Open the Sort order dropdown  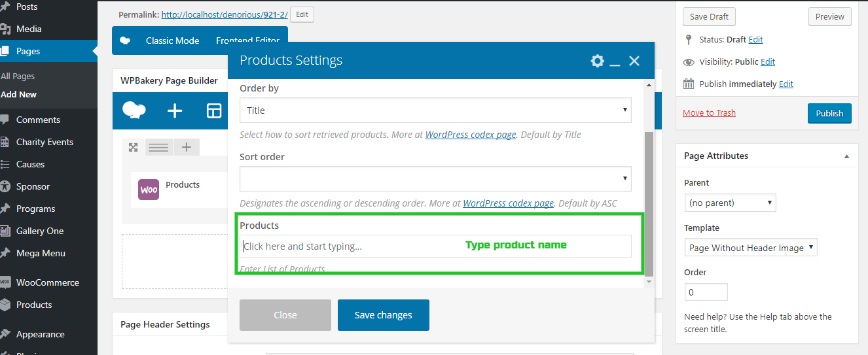pyautogui.click(x=435, y=178)
